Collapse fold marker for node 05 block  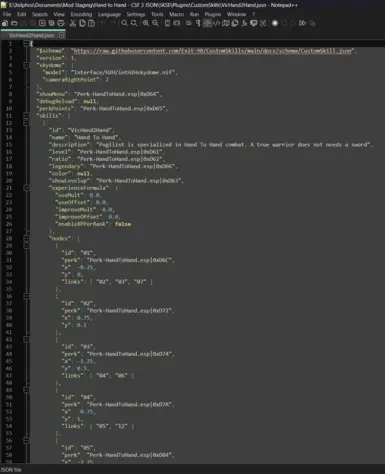(x=26, y=440)
